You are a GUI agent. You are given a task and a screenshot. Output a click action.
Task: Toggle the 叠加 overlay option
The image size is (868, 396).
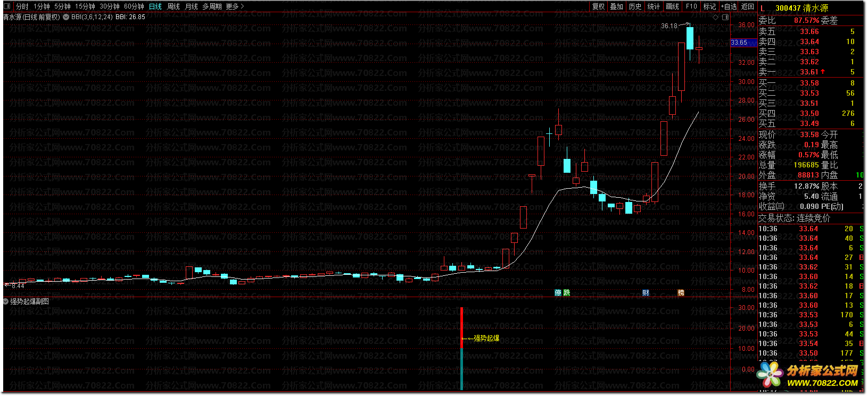616,6
